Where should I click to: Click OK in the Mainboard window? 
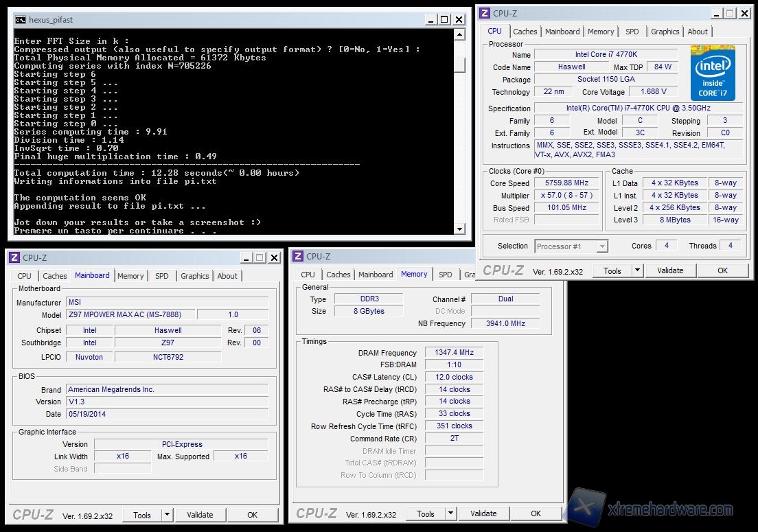pyautogui.click(x=252, y=515)
